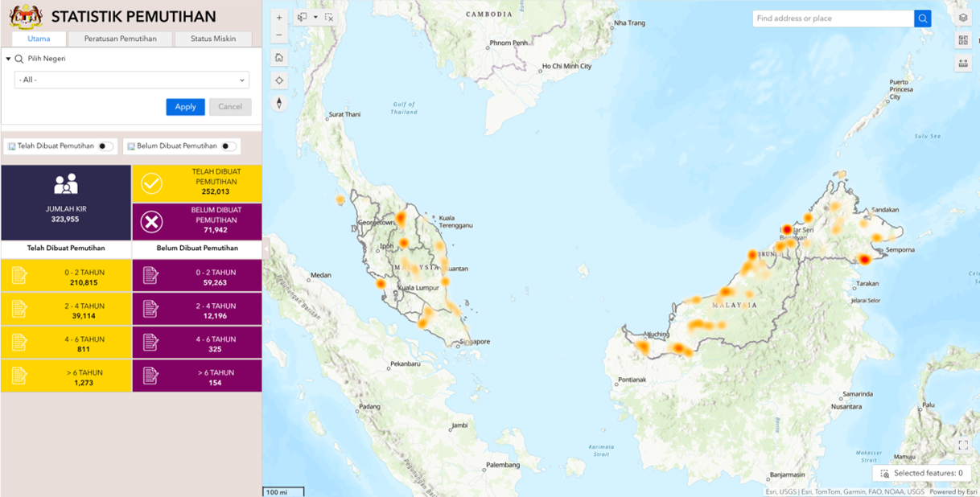Zoom in on the map
This screenshot has height=497, width=980.
point(279,18)
